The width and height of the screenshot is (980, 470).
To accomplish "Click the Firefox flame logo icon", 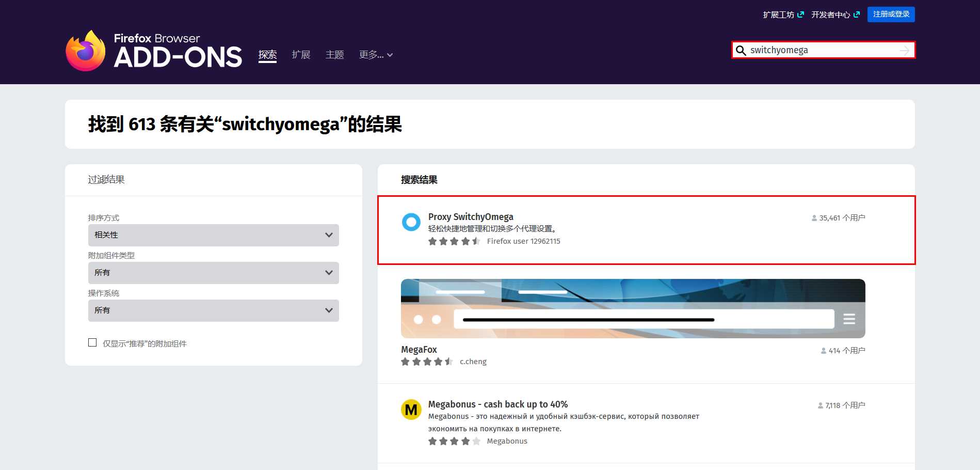I will click(86, 51).
